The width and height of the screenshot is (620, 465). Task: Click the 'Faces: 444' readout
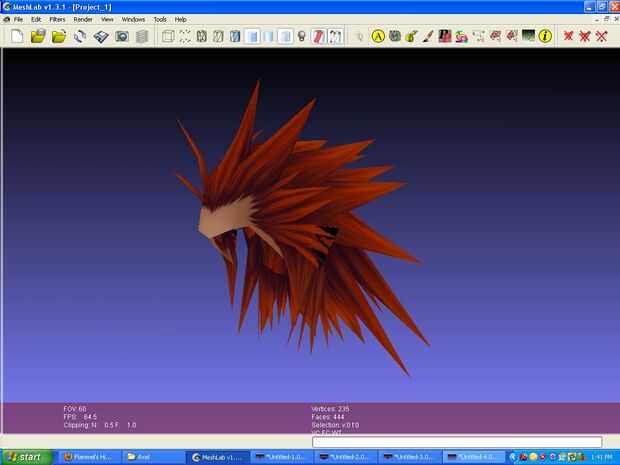(328, 417)
